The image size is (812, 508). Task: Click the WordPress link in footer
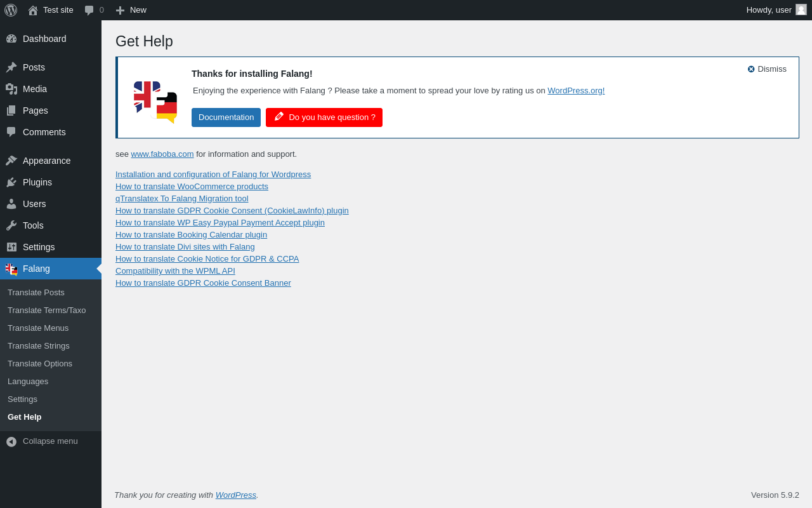click(236, 495)
